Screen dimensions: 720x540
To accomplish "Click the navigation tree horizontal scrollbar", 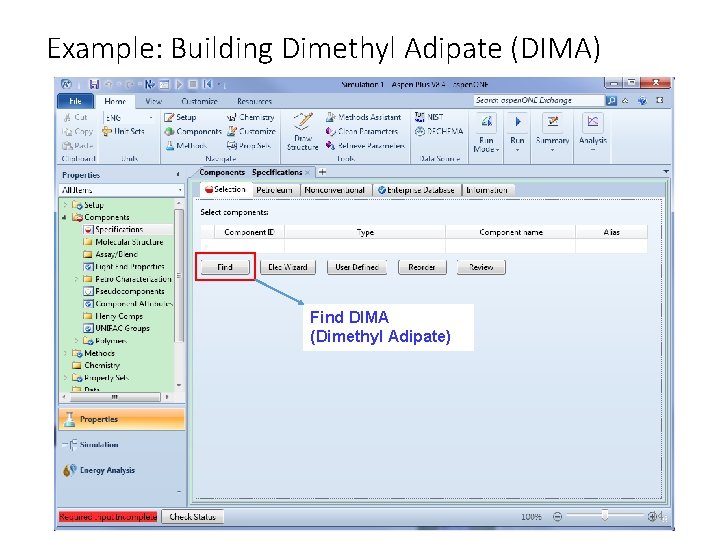I will pyautogui.click(x=115, y=396).
